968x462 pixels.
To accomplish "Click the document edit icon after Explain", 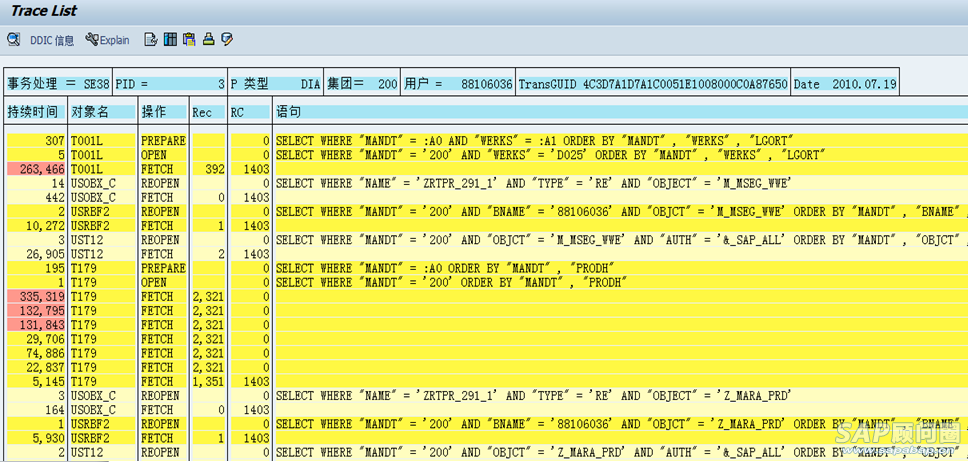I will [x=151, y=40].
